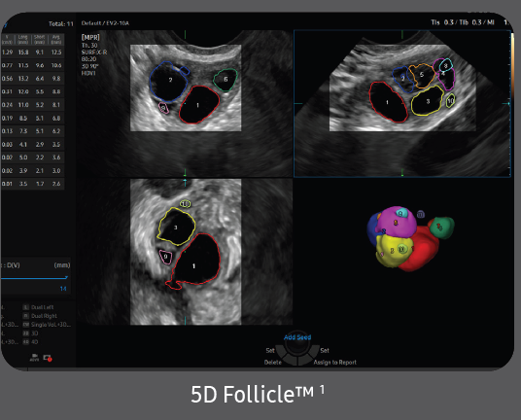This screenshot has height=420, width=521.
Task: Click the D(V) label in left panel
Action: pyautogui.click(x=13, y=265)
